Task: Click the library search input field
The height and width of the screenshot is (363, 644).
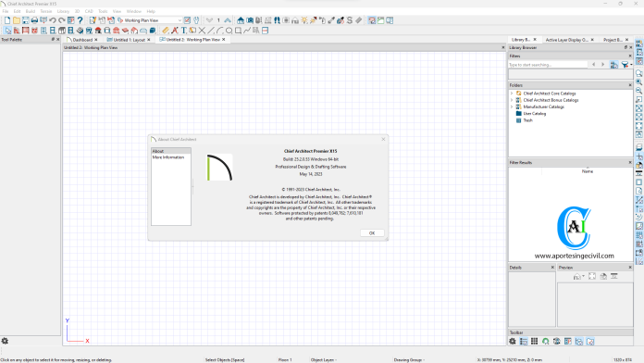Action: [x=548, y=65]
